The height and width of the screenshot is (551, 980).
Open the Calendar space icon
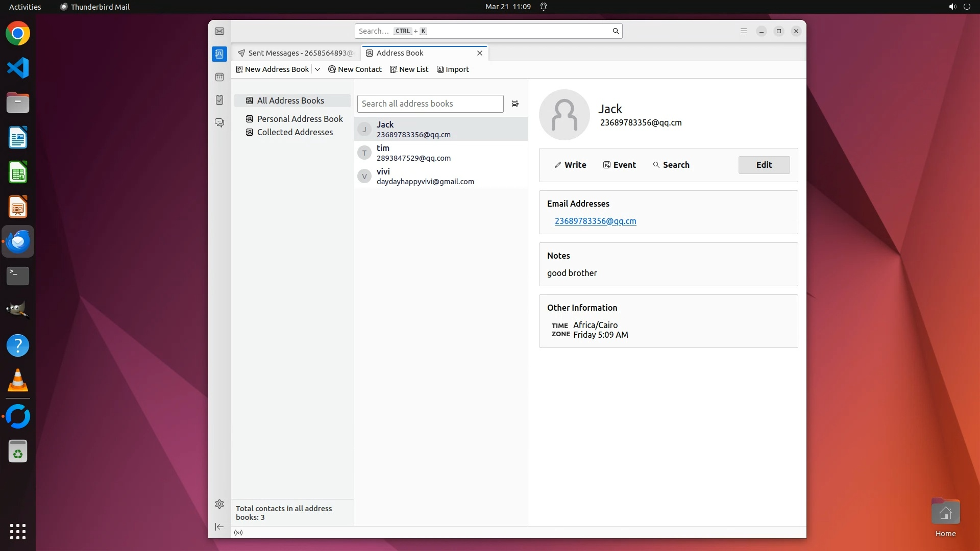point(219,77)
